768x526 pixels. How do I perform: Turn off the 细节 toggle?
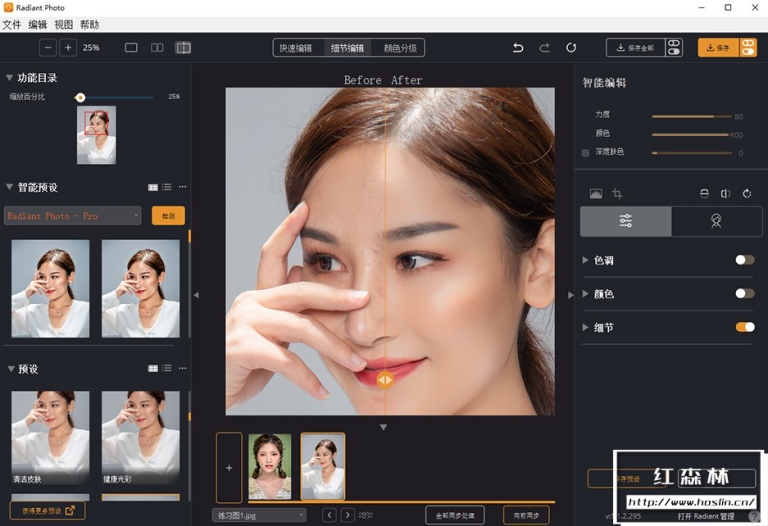pyautogui.click(x=744, y=327)
